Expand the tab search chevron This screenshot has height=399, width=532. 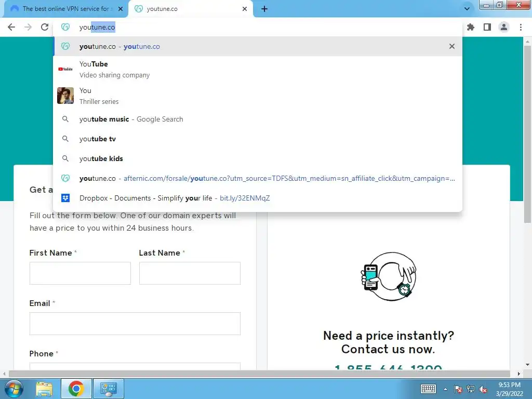(467, 9)
